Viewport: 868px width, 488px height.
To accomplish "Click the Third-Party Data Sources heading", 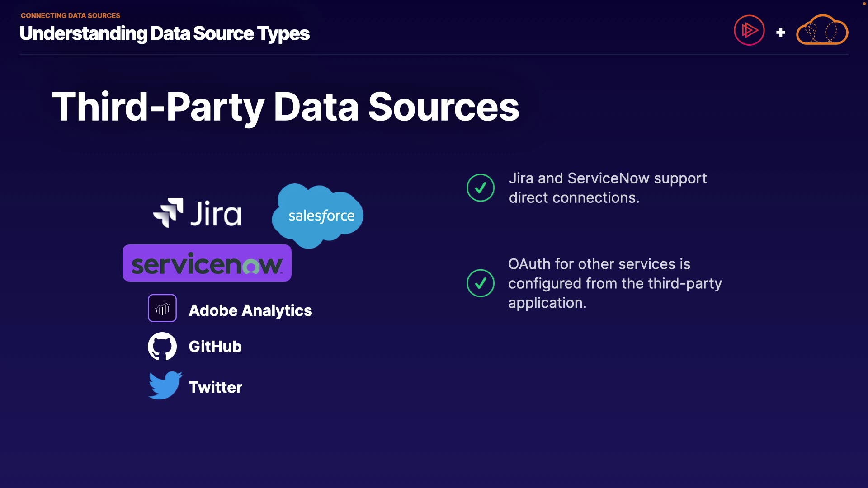I will [x=285, y=107].
